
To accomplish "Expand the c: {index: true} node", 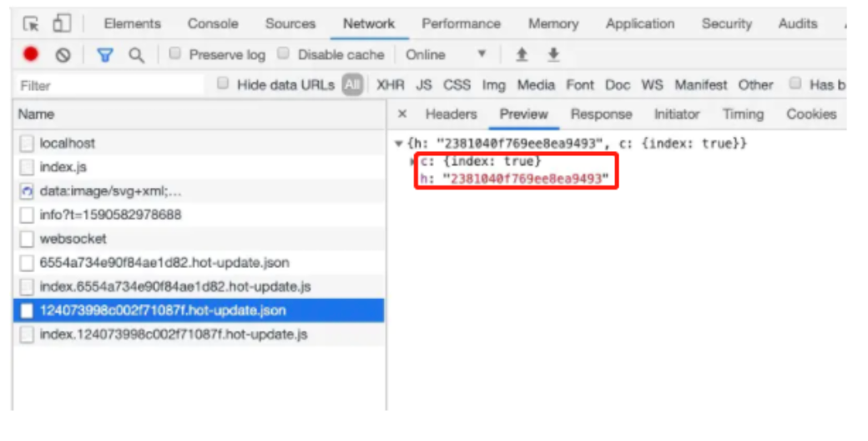I will pyautogui.click(x=411, y=161).
